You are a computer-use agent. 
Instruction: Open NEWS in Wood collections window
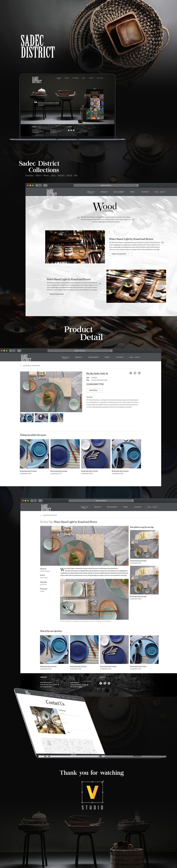tap(132, 192)
